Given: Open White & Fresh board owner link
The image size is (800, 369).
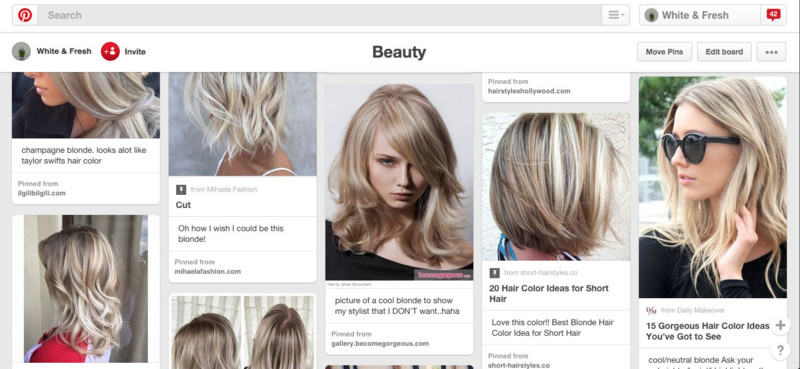Looking at the screenshot, I should click(64, 51).
